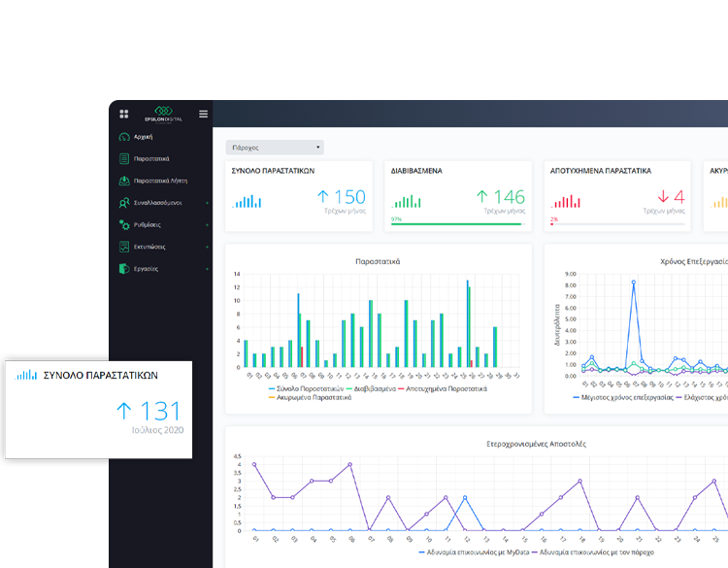The height and width of the screenshot is (568, 728).
Task: Click the Χρόνος Επεξεργασίας chart title
Action: [694, 261]
